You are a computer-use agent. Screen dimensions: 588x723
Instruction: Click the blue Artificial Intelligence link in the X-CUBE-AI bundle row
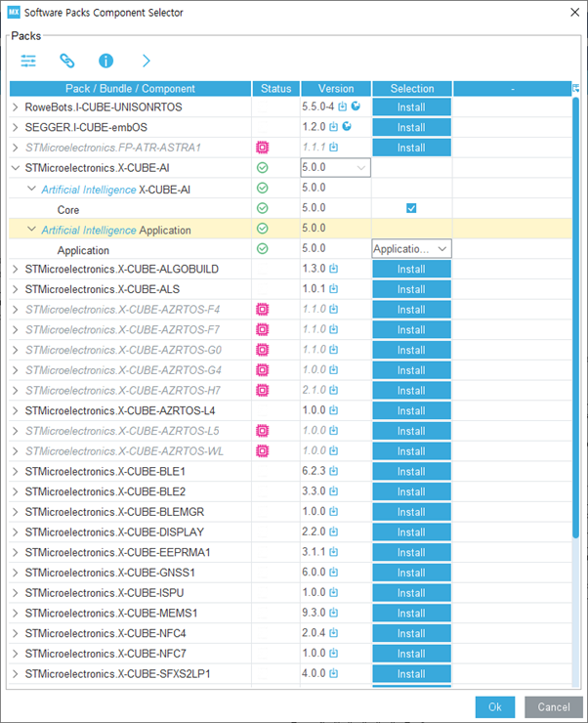pyautogui.click(x=89, y=190)
